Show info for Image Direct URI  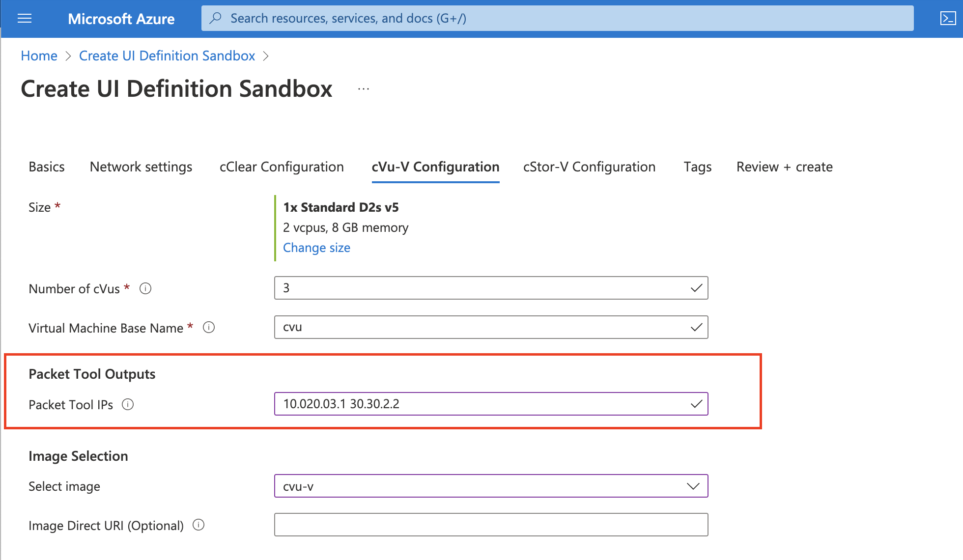[x=198, y=525]
